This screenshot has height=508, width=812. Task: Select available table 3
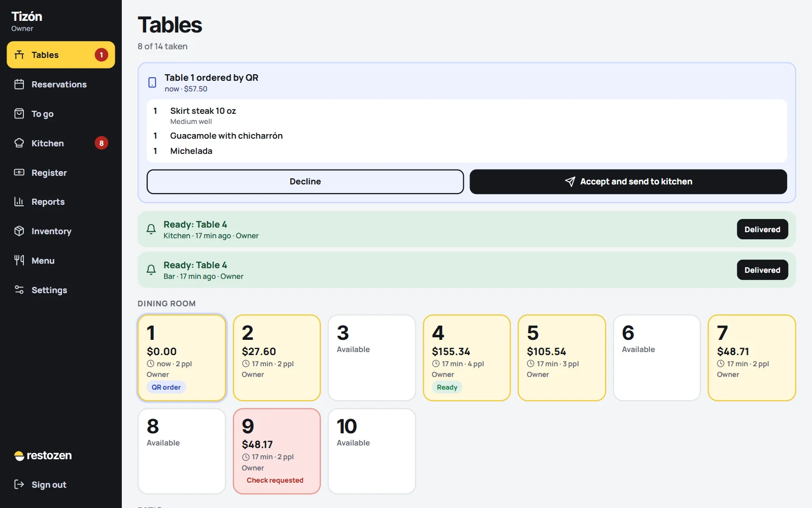(x=372, y=358)
